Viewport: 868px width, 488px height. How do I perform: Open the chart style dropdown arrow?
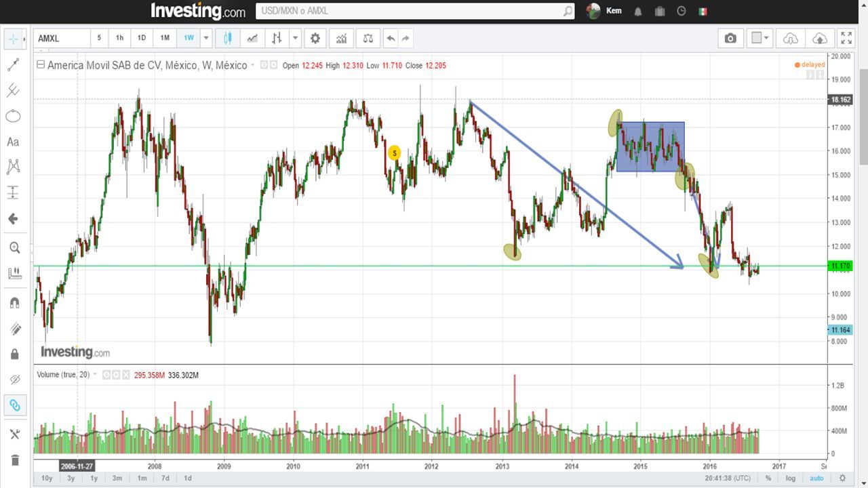295,39
